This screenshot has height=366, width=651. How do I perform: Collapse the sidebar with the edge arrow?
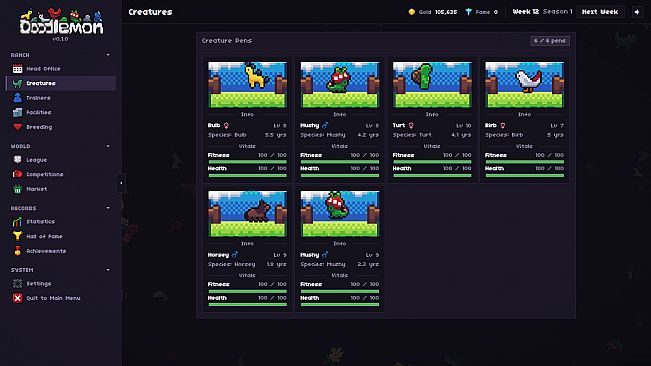[x=121, y=183]
